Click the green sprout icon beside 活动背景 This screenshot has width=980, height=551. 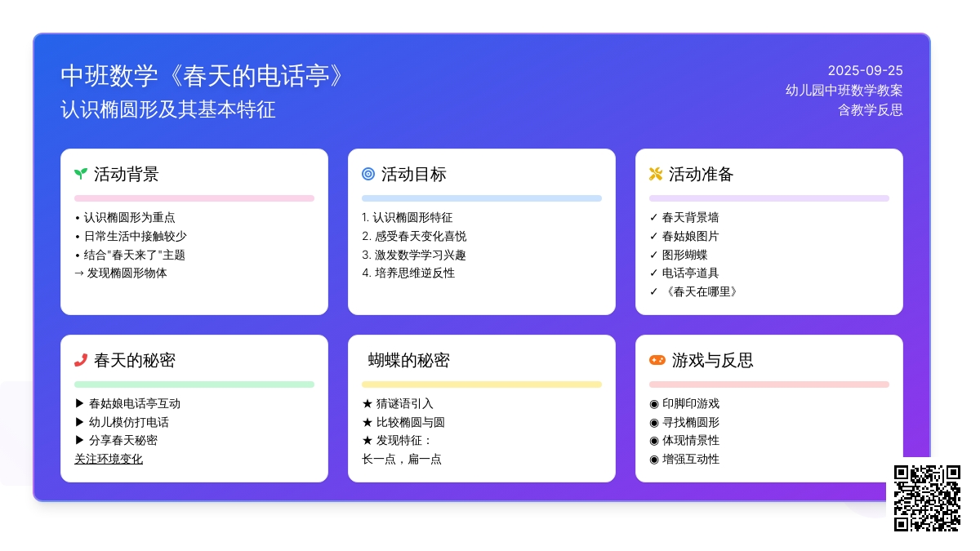coord(81,174)
